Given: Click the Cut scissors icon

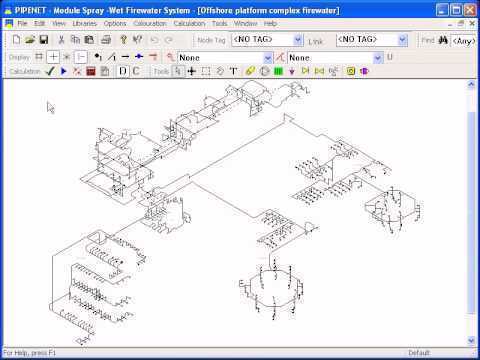Looking at the screenshot, I should pyautogui.click(x=61, y=40).
